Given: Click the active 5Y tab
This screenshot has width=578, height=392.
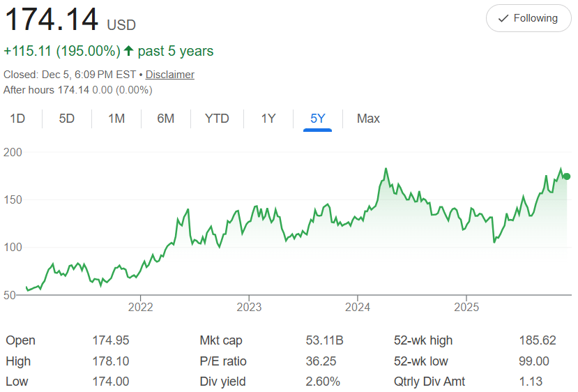Looking at the screenshot, I should (318, 119).
